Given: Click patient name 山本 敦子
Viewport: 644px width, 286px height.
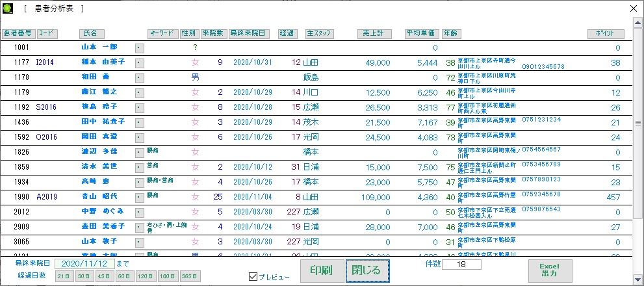Looking at the screenshot, I should click(x=100, y=240).
